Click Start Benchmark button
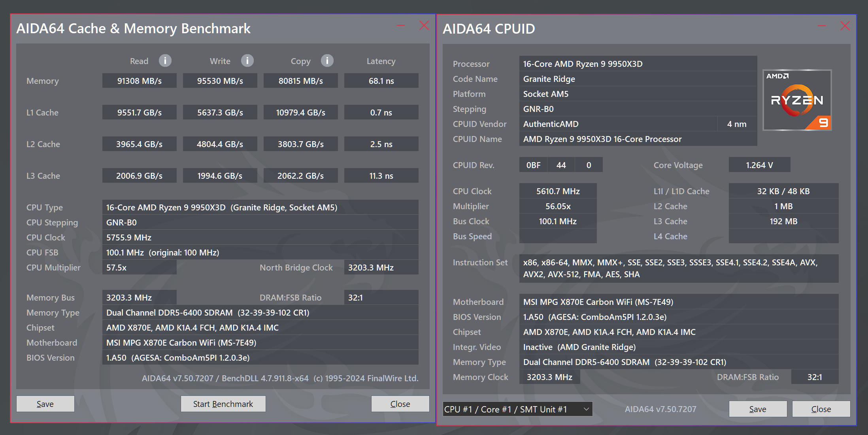The image size is (868, 435). click(x=223, y=404)
